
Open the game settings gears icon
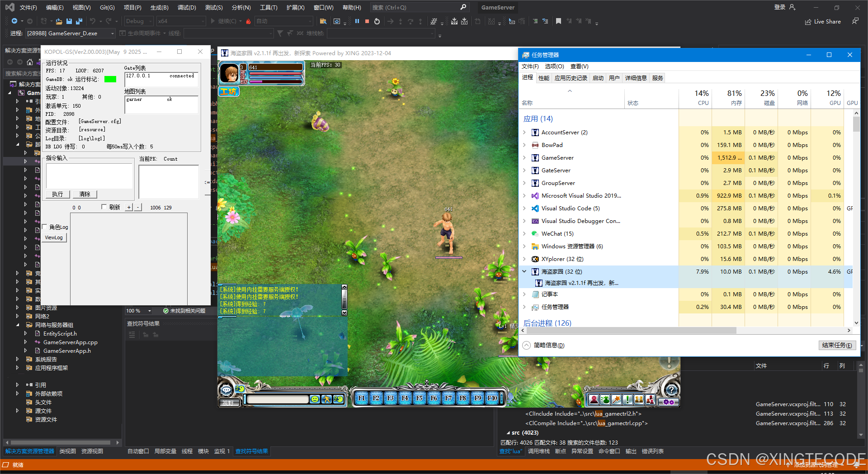(669, 402)
